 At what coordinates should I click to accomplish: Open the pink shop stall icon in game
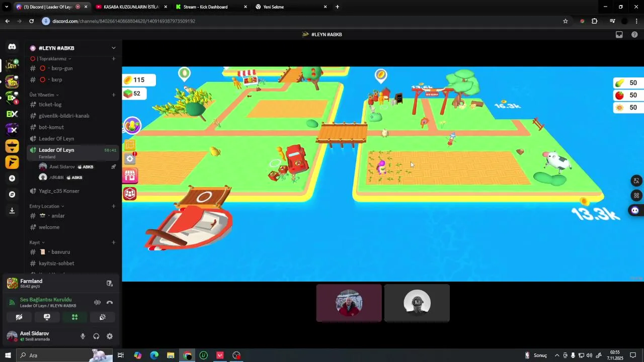tap(130, 175)
